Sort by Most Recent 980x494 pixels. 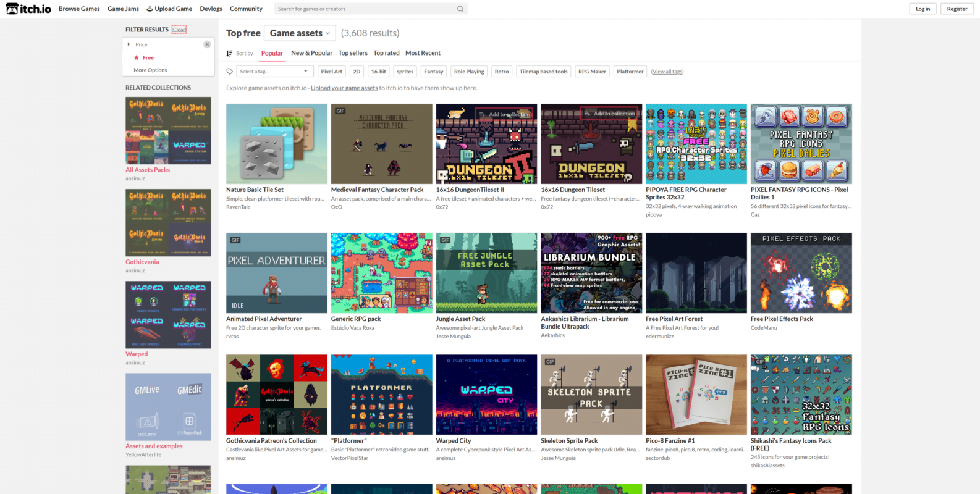[x=423, y=53]
